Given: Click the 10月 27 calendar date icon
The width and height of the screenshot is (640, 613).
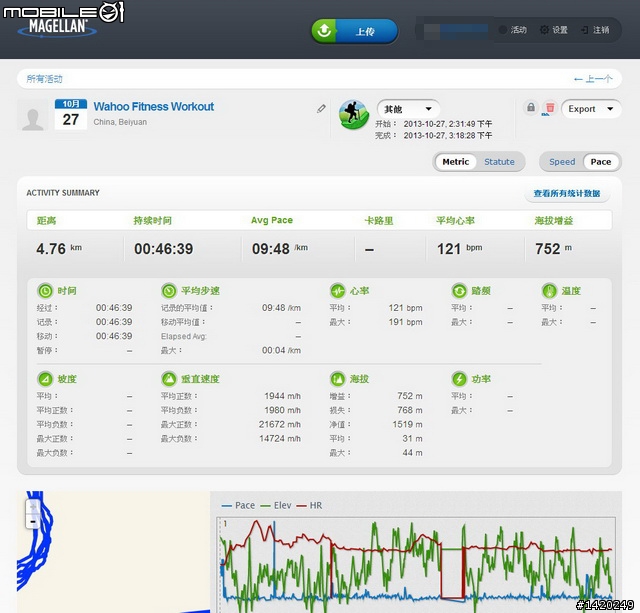Looking at the screenshot, I should coord(71,114).
